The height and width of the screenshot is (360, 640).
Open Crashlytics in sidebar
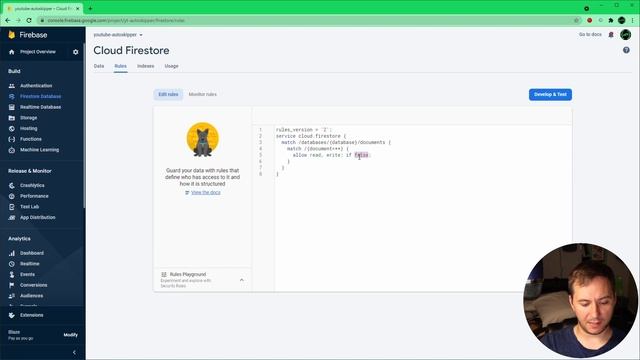click(32, 185)
